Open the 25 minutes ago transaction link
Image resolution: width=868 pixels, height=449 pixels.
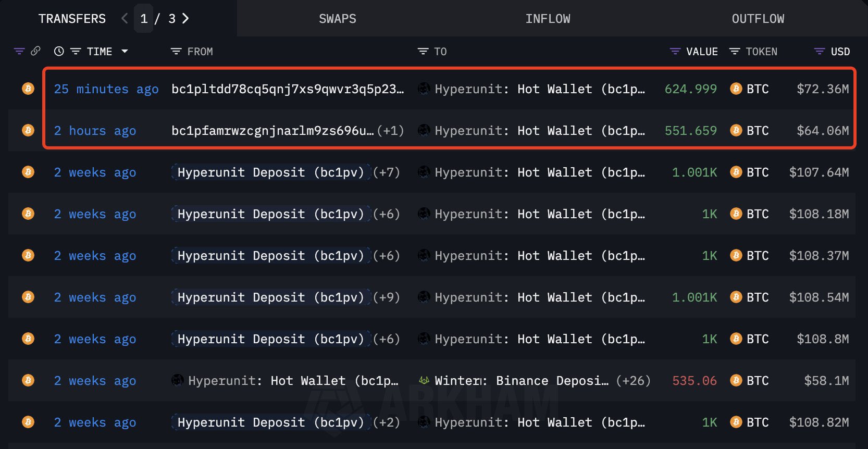[106, 89]
